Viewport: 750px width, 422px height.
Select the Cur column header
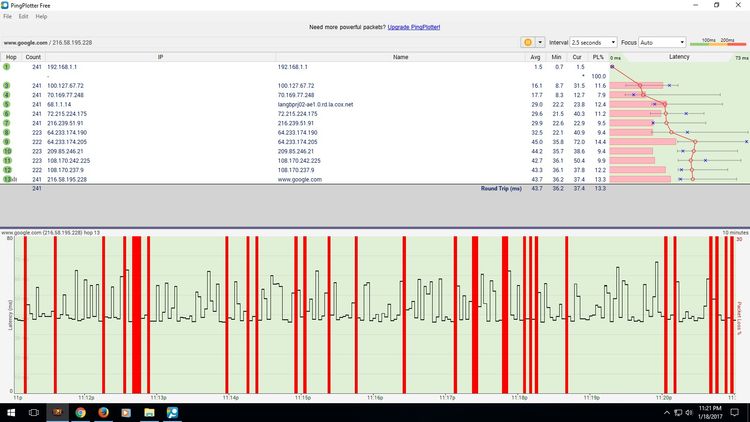pyautogui.click(x=577, y=57)
